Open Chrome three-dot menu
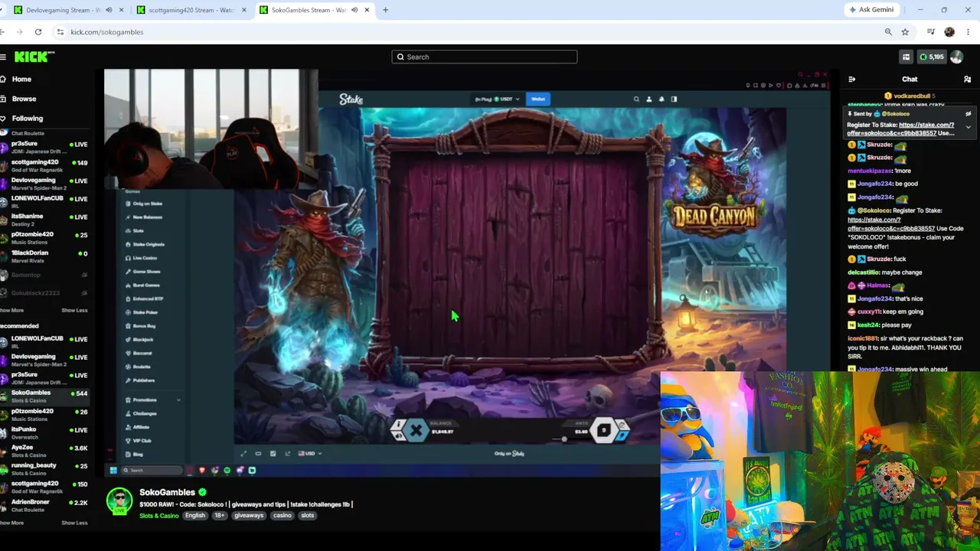This screenshot has height=551, width=980. (969, 32)
